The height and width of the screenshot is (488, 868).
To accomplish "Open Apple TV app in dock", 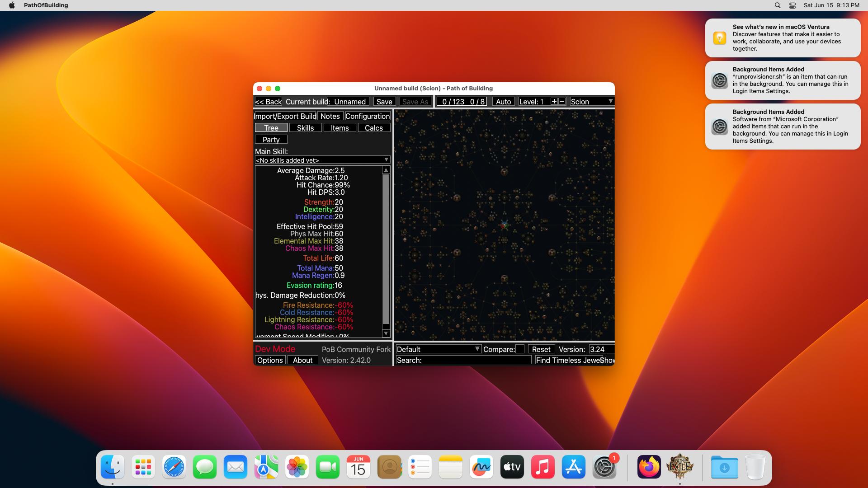I will (512, 467).
